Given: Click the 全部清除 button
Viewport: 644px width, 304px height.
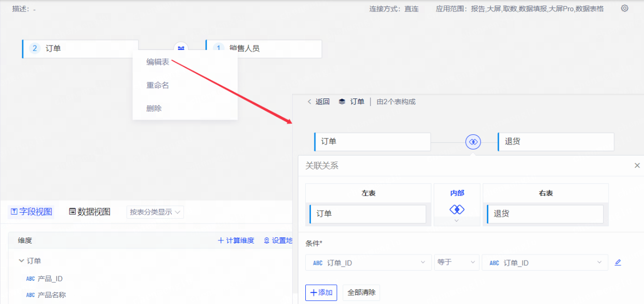Looking at the screenshot, I should point(361,293).
